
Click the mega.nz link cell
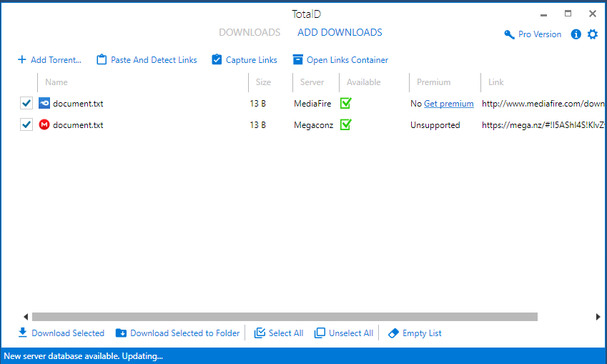543,125
